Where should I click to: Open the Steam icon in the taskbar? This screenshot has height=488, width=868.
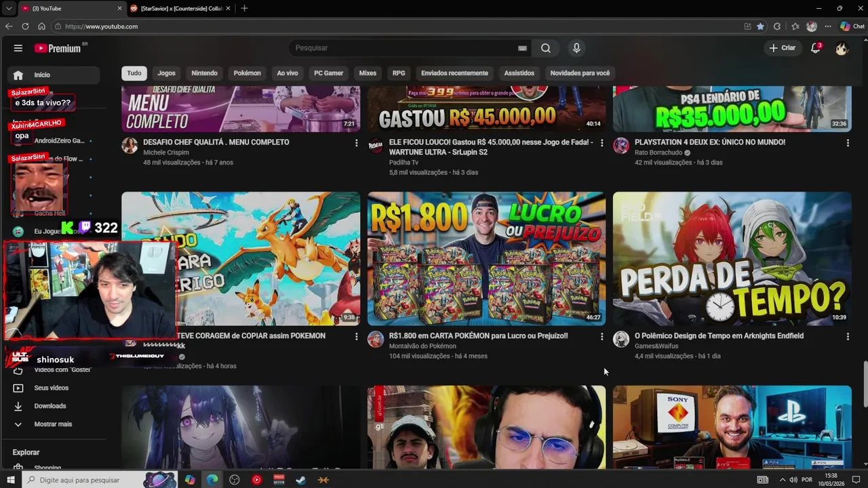(x=301, y=480)
